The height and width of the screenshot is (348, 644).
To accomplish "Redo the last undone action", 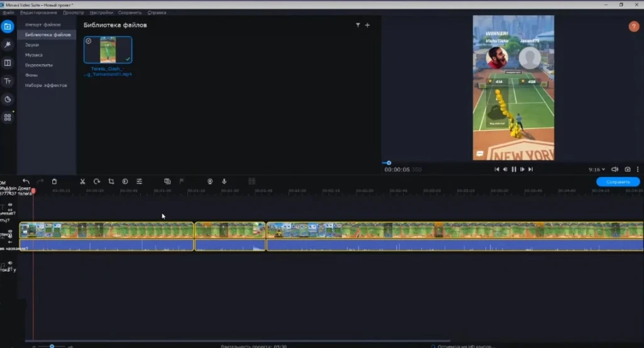I will pyautogui.click(x=40, y=182).
